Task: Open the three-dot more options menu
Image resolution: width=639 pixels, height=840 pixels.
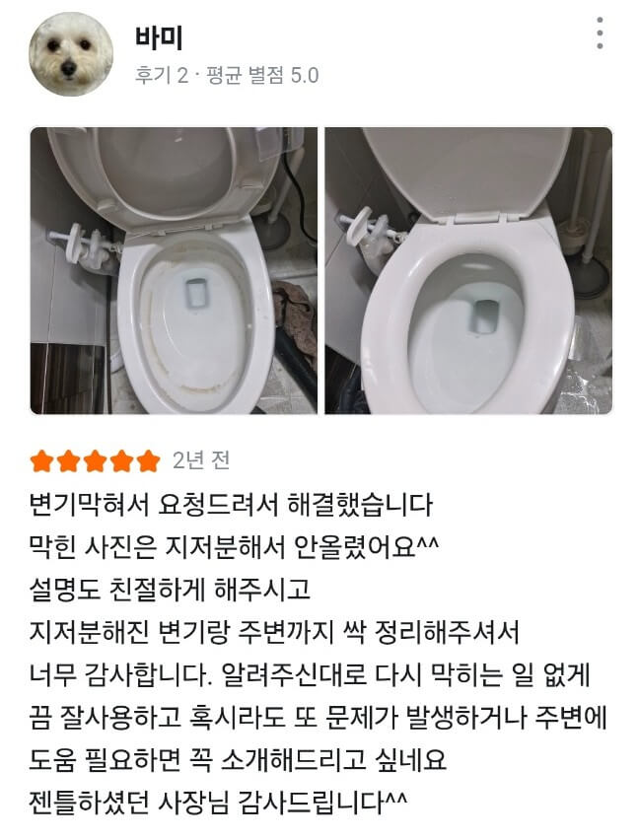Action: pos(600,34)
